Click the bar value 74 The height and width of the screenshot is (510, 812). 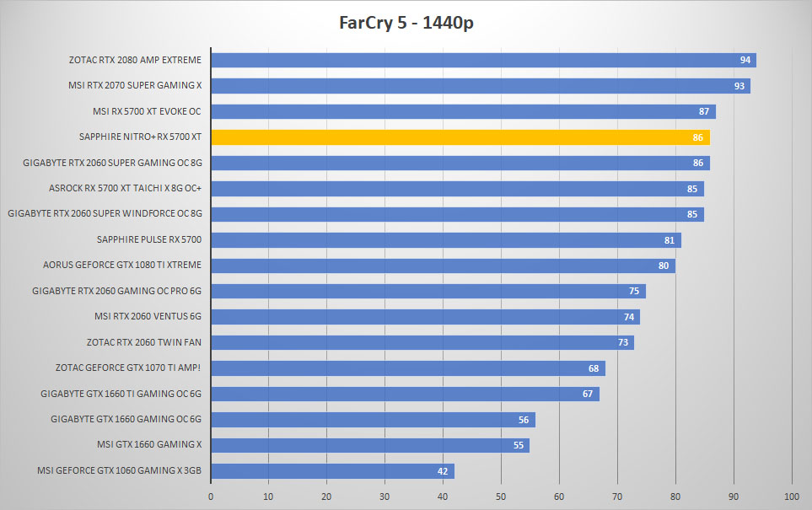point(629,317)
